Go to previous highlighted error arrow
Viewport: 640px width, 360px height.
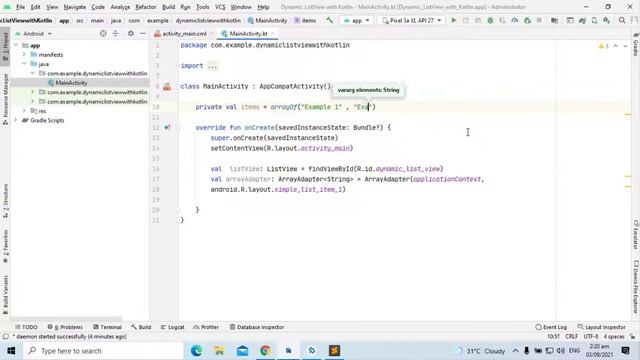[x=616, y=46]
